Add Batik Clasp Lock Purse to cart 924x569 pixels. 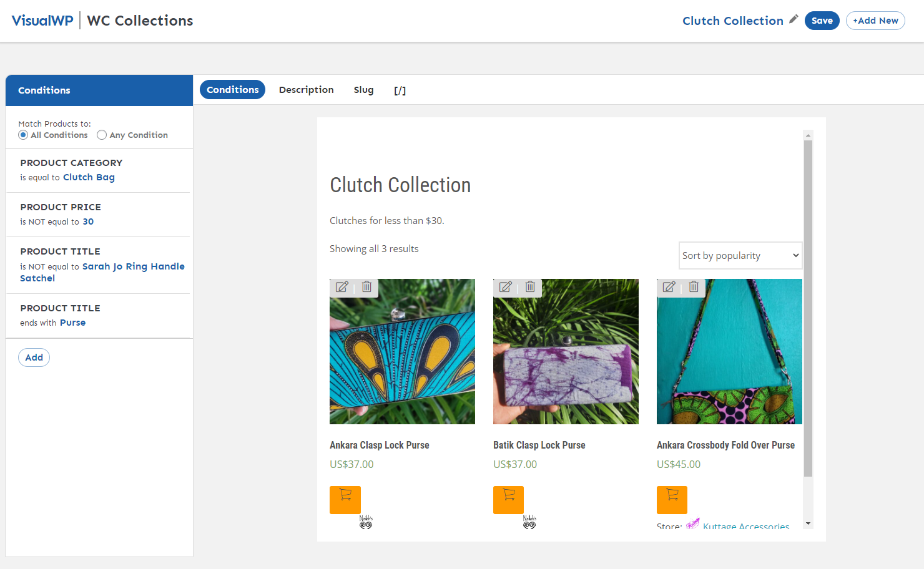508,499
